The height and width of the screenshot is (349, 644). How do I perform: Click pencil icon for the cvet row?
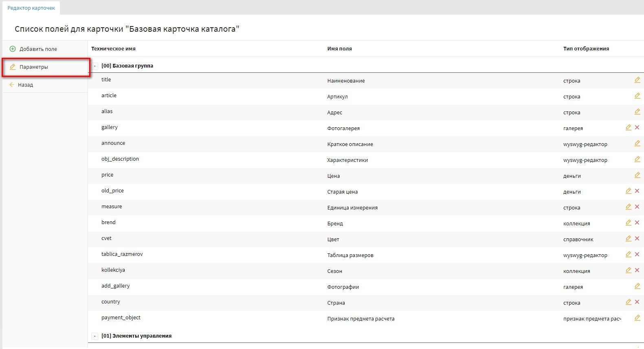tap(628, 238)
